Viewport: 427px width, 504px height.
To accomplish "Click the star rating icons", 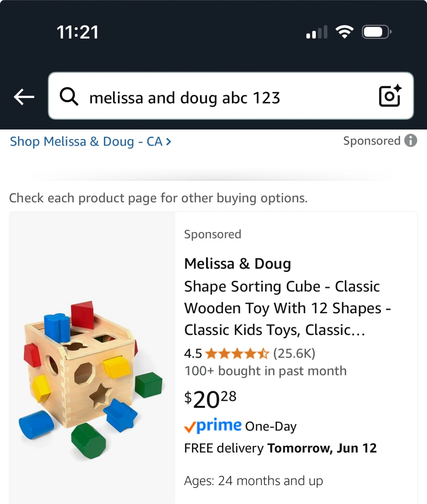I will point(237,354).
